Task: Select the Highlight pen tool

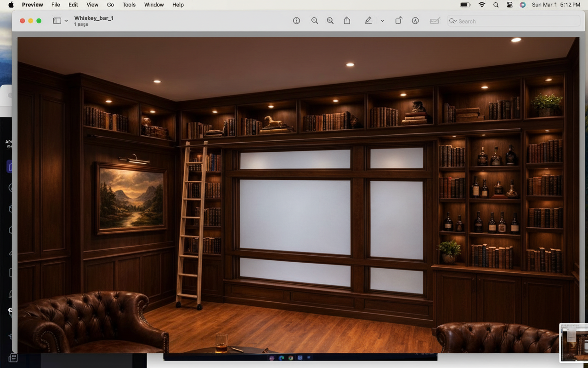Action: click(x=368, y=21)
